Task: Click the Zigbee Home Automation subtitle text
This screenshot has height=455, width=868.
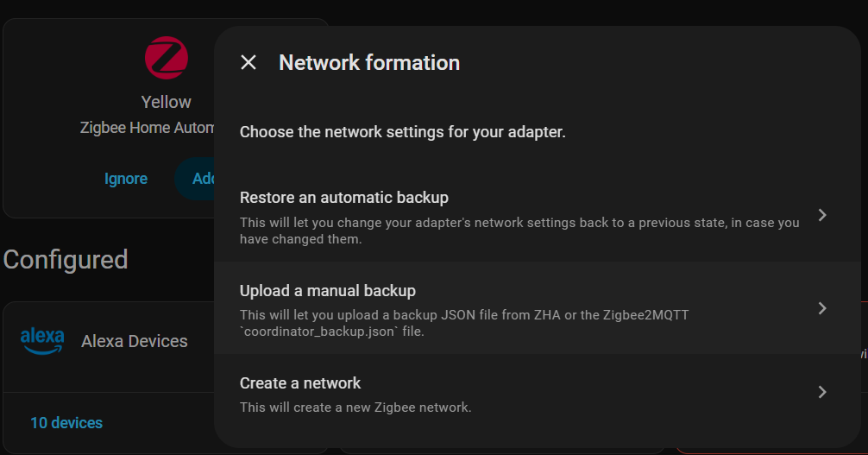Action: [147, 128]
